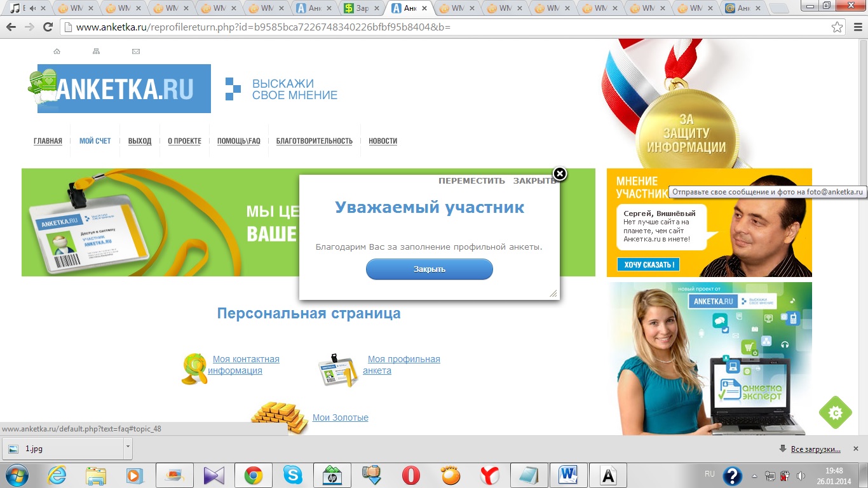Screen dimensions: 868x488
Task: Click the 'ХОЧУ СКАЗАТЬ!' button
Action: click(x=648, y=264)
